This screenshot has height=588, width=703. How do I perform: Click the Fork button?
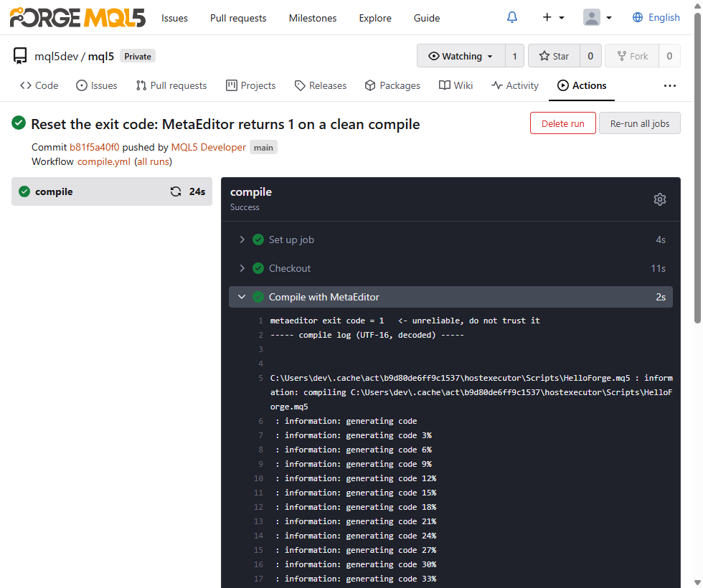coord(632,56)
